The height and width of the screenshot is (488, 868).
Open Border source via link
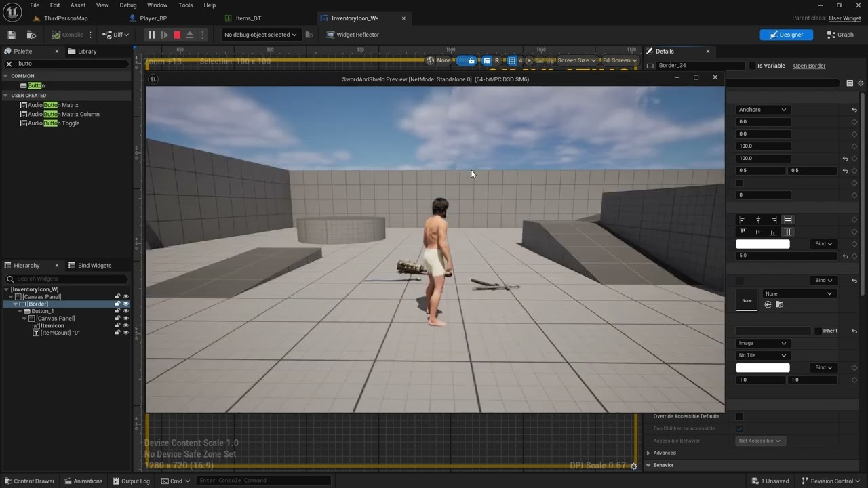point(809,66)
